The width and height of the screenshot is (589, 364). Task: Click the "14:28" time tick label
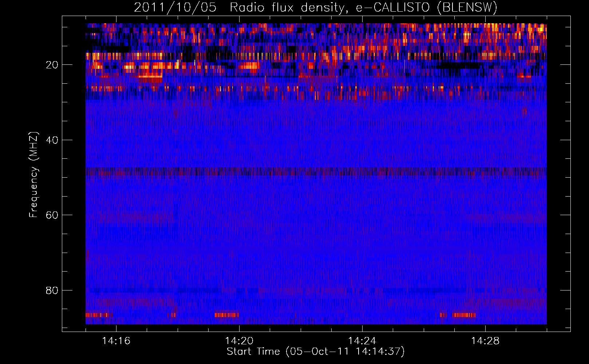[x=485, y=341]
